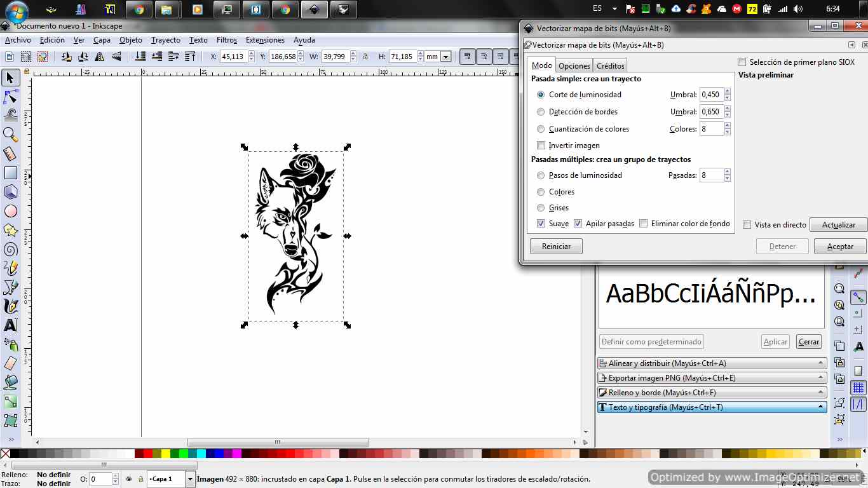Select the Node editing tool
This screenshot has width=868, height=488.
[11, 97]
